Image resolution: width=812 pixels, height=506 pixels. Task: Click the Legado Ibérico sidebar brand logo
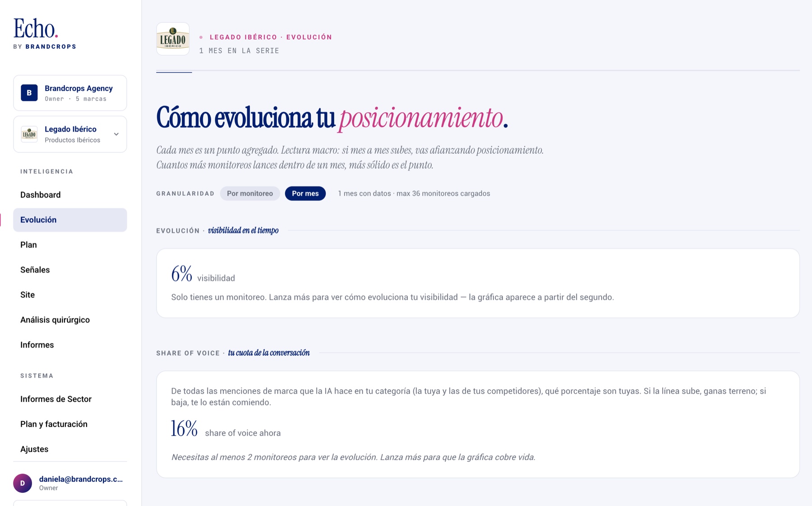[29, 134]
